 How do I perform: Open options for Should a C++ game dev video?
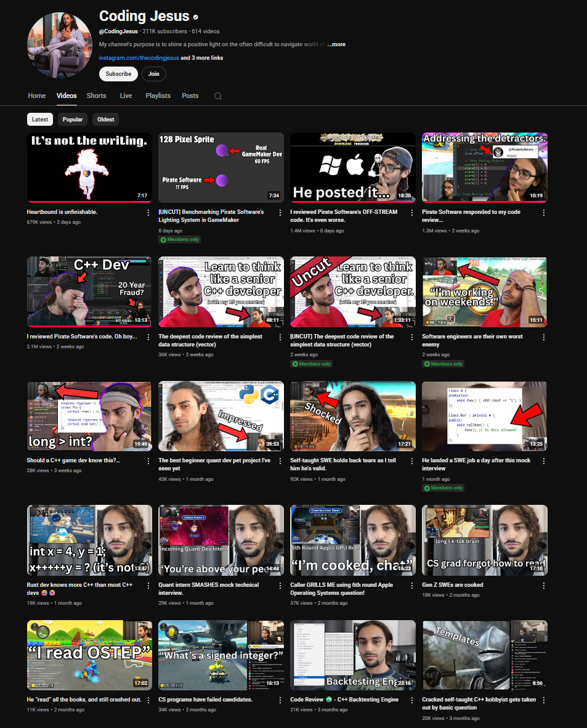pos(148,461)
